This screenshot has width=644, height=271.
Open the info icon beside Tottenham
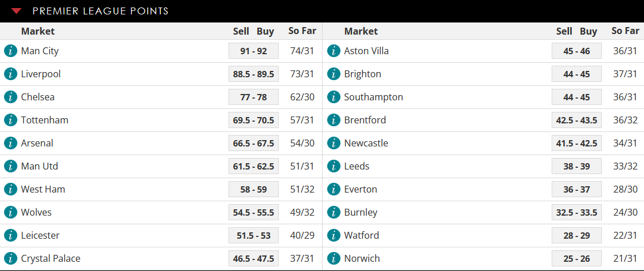pyautogui.click(x=10, y=120)
